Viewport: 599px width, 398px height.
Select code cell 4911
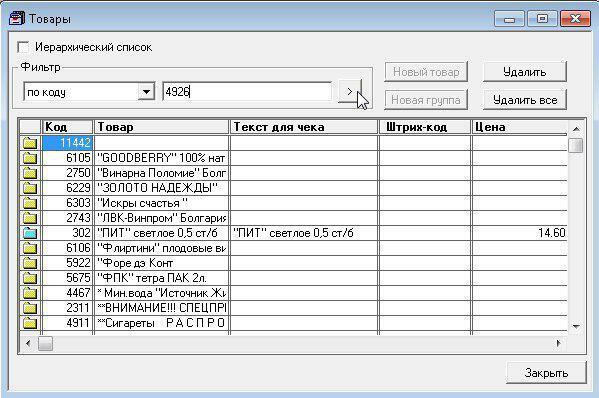68,323
